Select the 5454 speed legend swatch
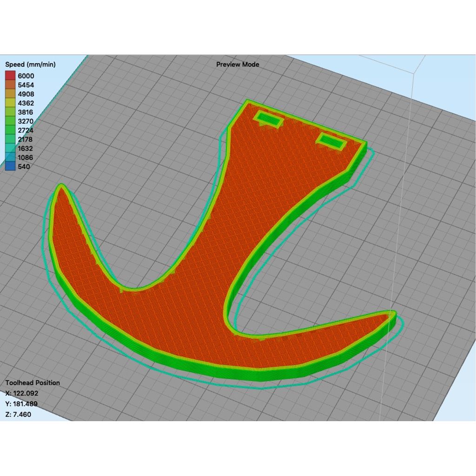 coord(10,85)
